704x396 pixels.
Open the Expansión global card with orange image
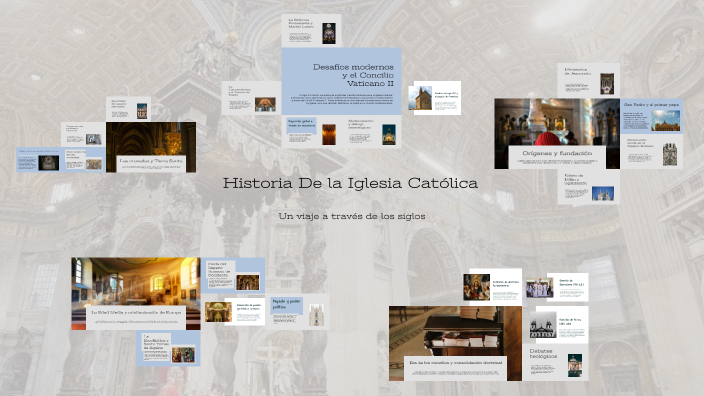[x=311, y=132]
